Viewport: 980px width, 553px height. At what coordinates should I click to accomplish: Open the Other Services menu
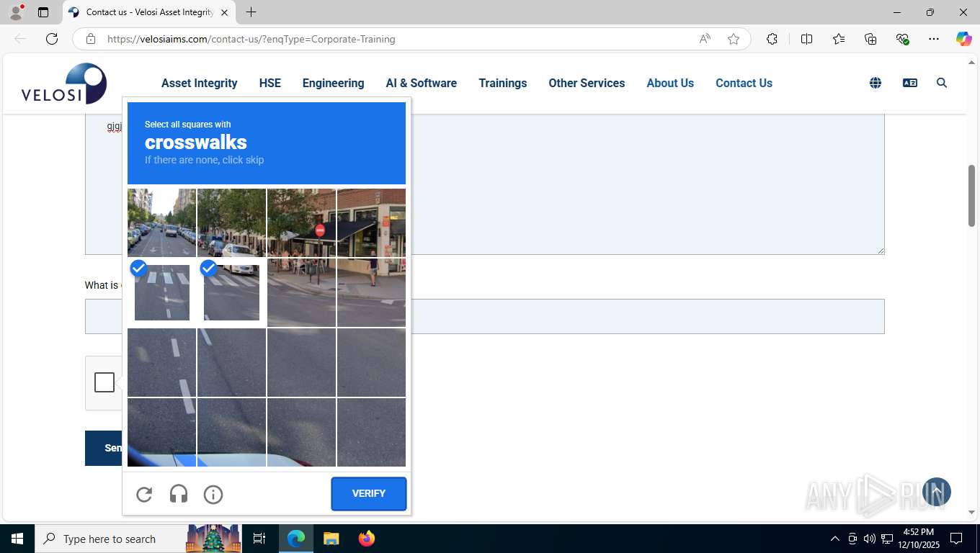click(587, 83)
